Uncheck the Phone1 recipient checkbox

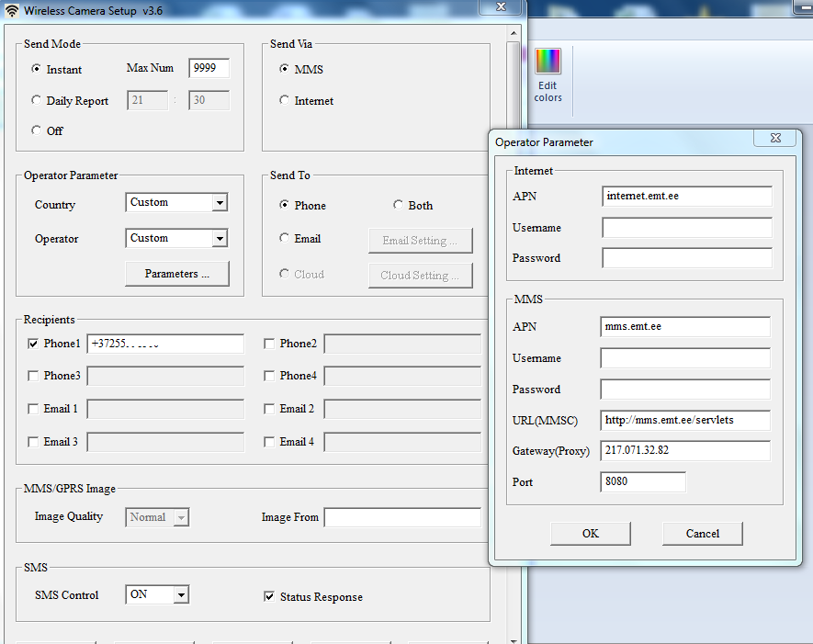tap(33, 344)
